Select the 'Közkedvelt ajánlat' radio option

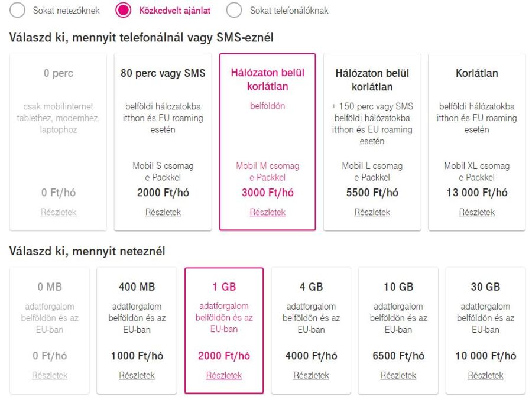click(x=124, y=10)
